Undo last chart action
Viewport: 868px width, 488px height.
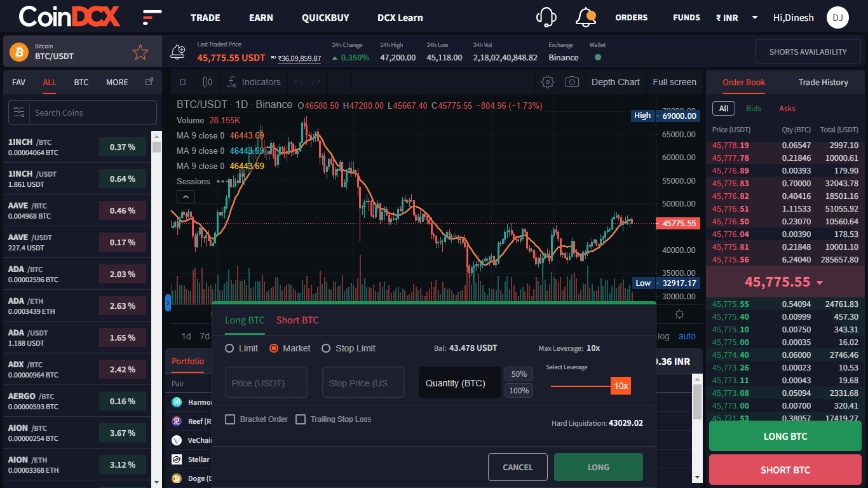[298, 82]
